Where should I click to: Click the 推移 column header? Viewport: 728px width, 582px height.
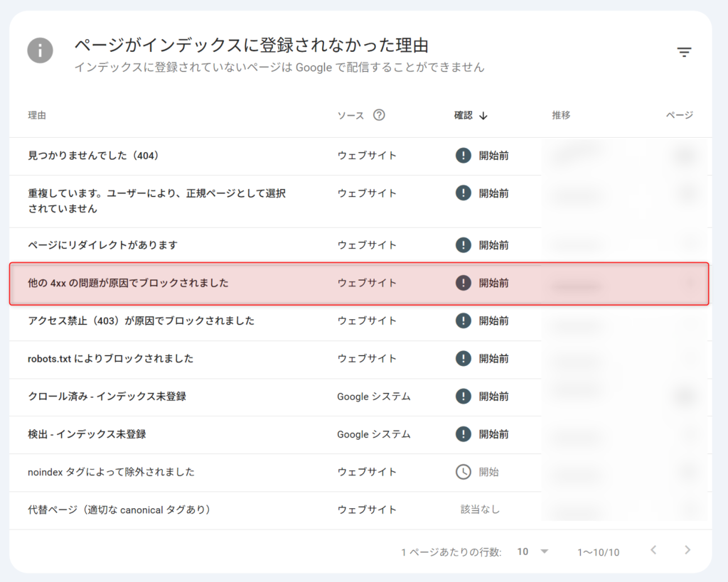tap(561, 114)
